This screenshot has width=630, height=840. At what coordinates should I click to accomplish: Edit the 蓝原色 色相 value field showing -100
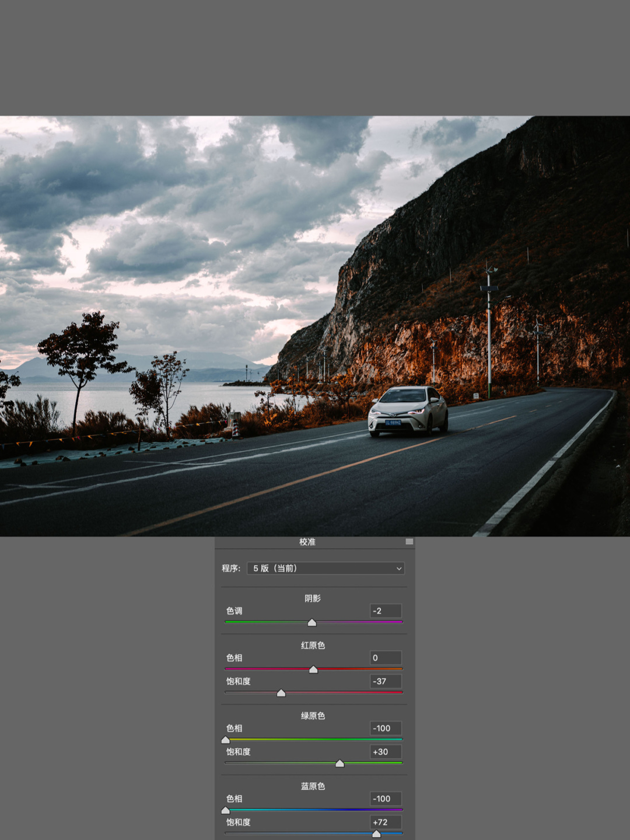coord(386,799)
